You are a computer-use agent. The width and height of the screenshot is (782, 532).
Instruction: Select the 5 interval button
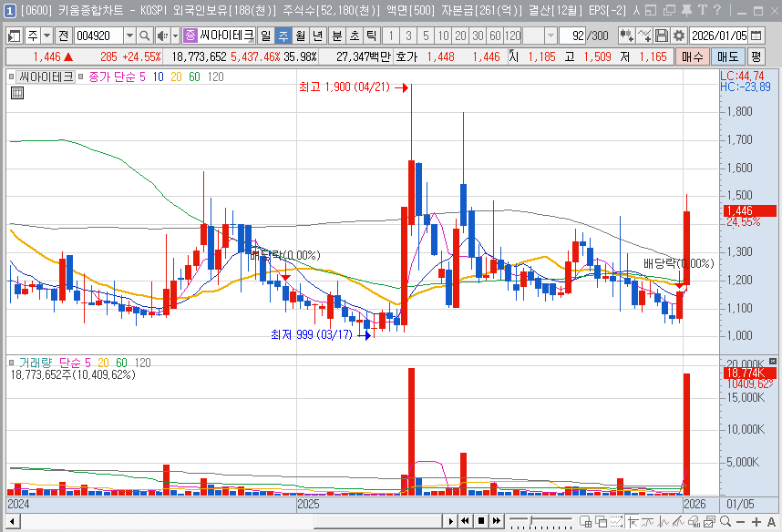click(x=426, y=36)
